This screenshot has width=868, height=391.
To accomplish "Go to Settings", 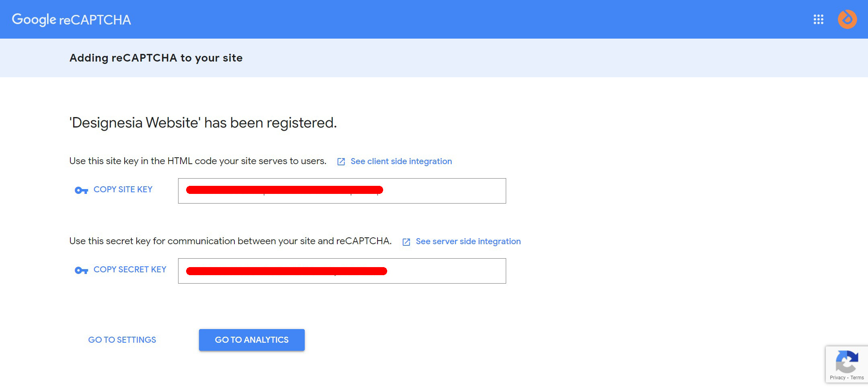I will click(x=122, y=340).
